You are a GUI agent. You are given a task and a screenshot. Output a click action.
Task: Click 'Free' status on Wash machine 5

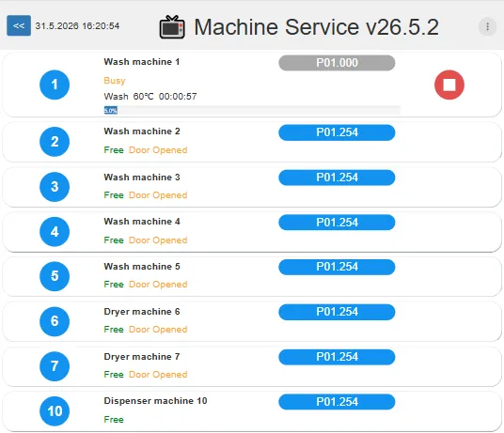coord(114,285)
